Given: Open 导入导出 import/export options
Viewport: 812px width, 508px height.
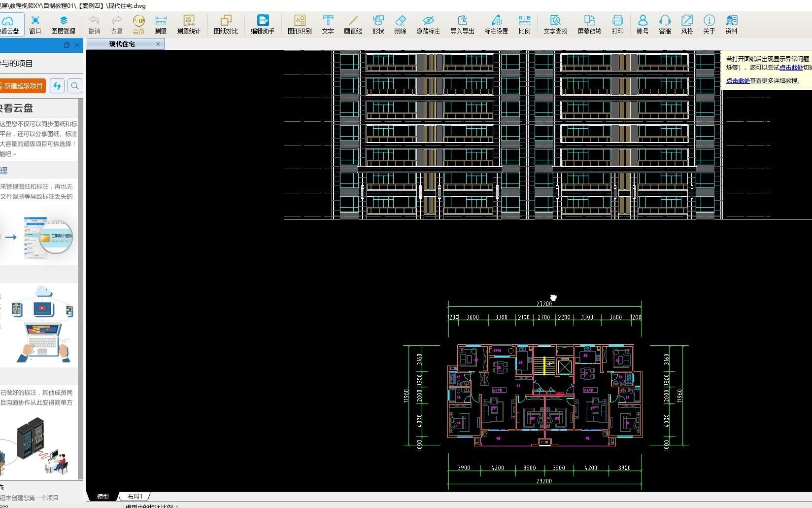Looking at the screenshot, I should pos(462,24).
